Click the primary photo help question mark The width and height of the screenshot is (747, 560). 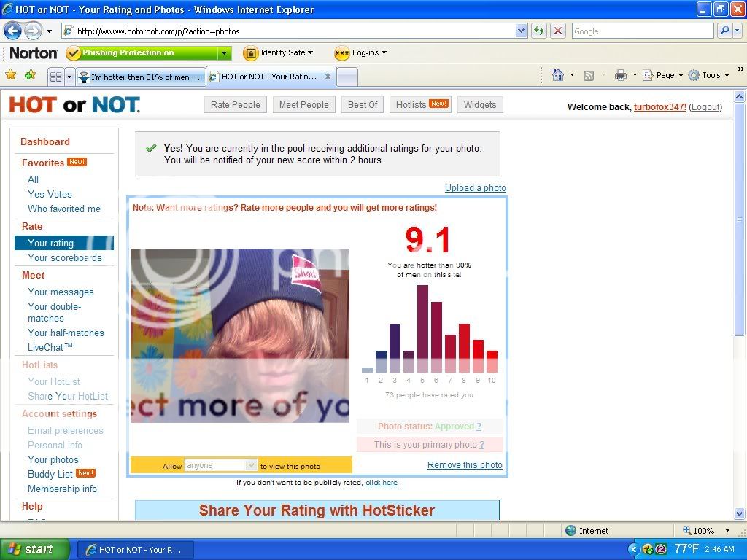pyautogui.click(x=481, y=444)
